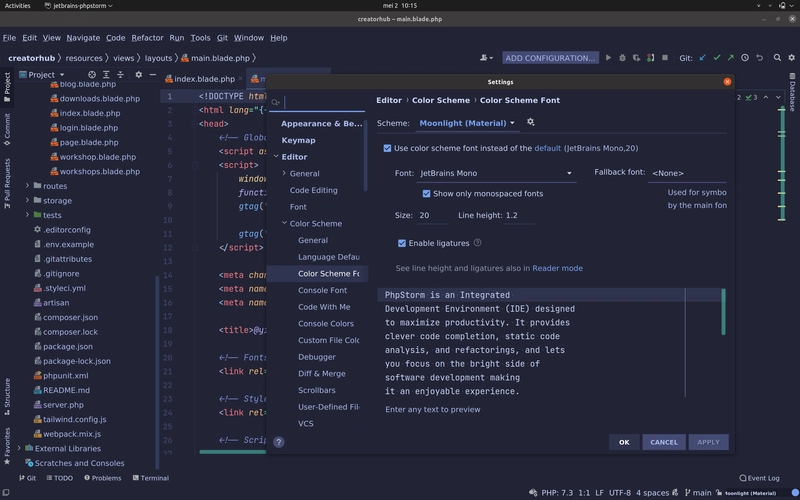Open the Fallback font dropdown
This screenshot has width=800, height=500.
(x=687, y=173)
